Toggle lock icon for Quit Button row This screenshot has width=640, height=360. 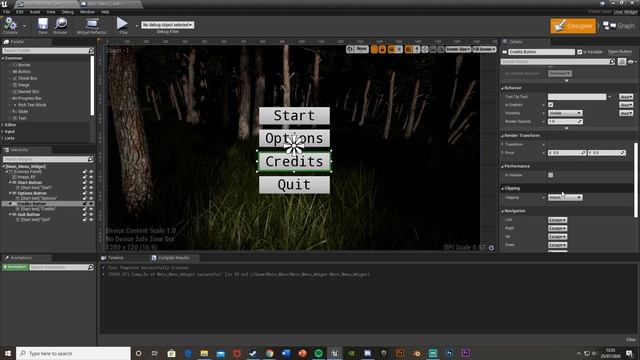pyautogui.click(x=84, y=214)
